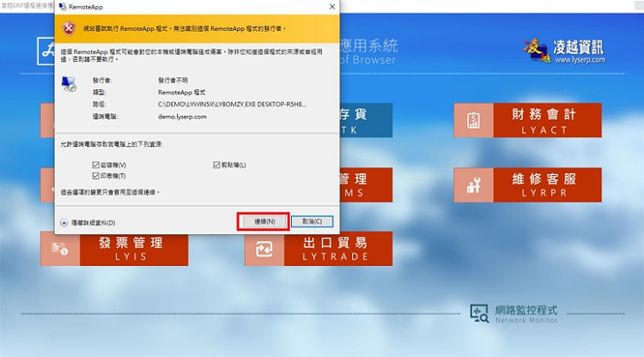This screenshot has height=357, width=644.
Task: Uncheck the 剪貼簿(L) clipboard checkbox
Action: click(216, 165)
